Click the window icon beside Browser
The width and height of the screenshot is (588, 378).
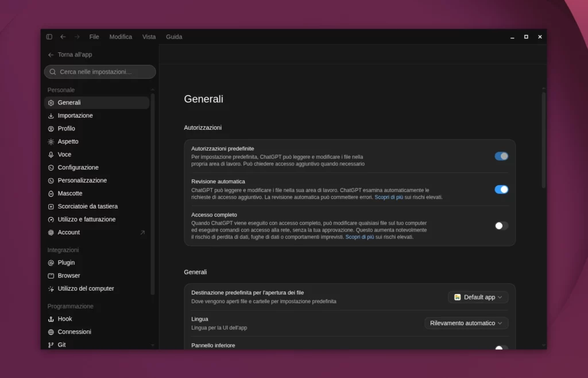(x=51, y=276)
